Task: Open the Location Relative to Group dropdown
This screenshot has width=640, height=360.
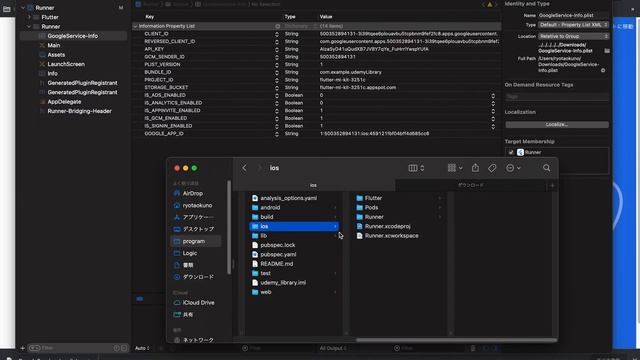Action: [x=573, y=36]
